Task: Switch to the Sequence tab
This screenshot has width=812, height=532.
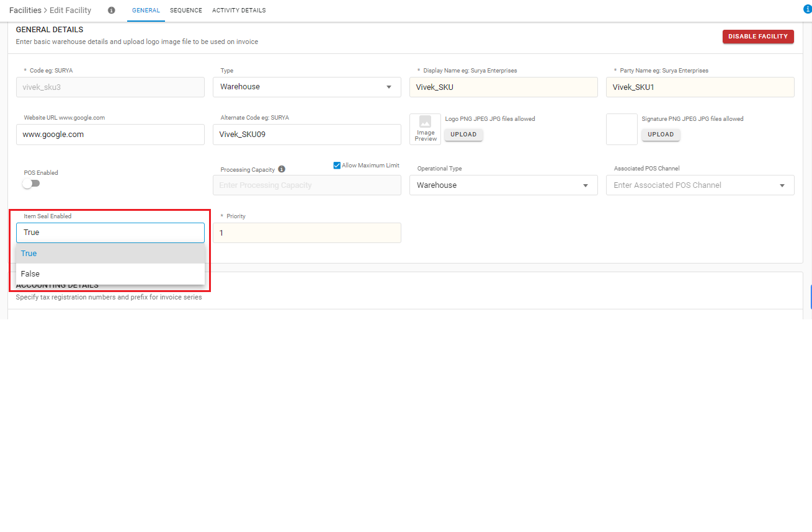Action: pyautogui.click(x=186, y=11)
